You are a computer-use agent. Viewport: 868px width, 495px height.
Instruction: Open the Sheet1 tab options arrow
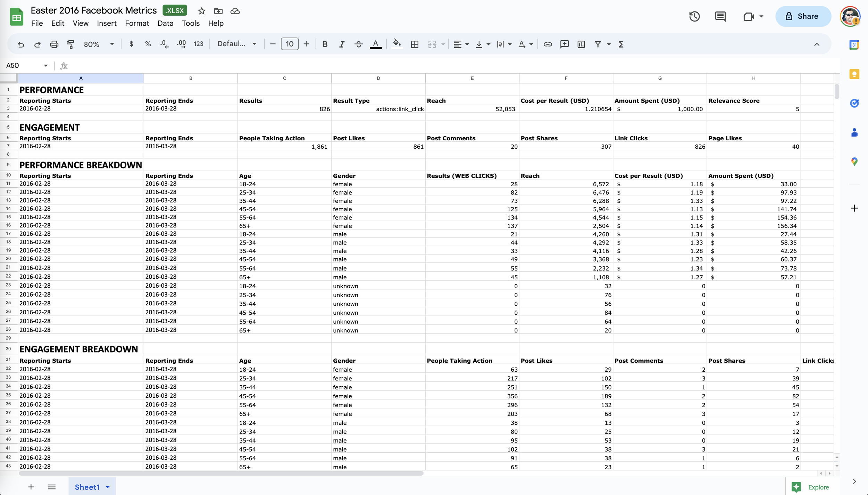(108, 487)
